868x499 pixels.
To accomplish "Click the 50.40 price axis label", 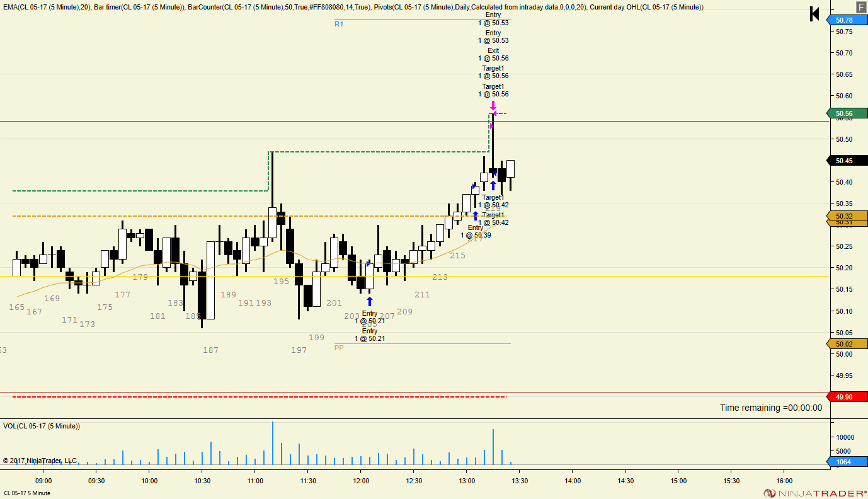I will click(x=844, y=182).
